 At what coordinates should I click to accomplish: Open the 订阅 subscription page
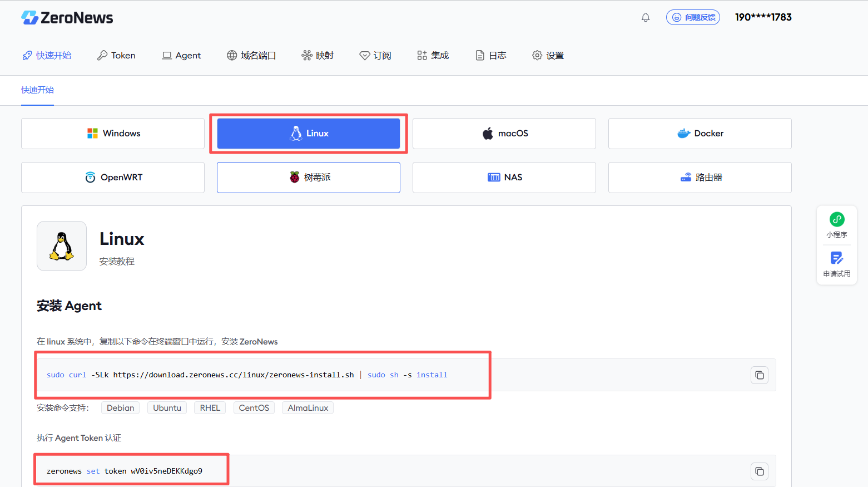(x=375, y=56)
